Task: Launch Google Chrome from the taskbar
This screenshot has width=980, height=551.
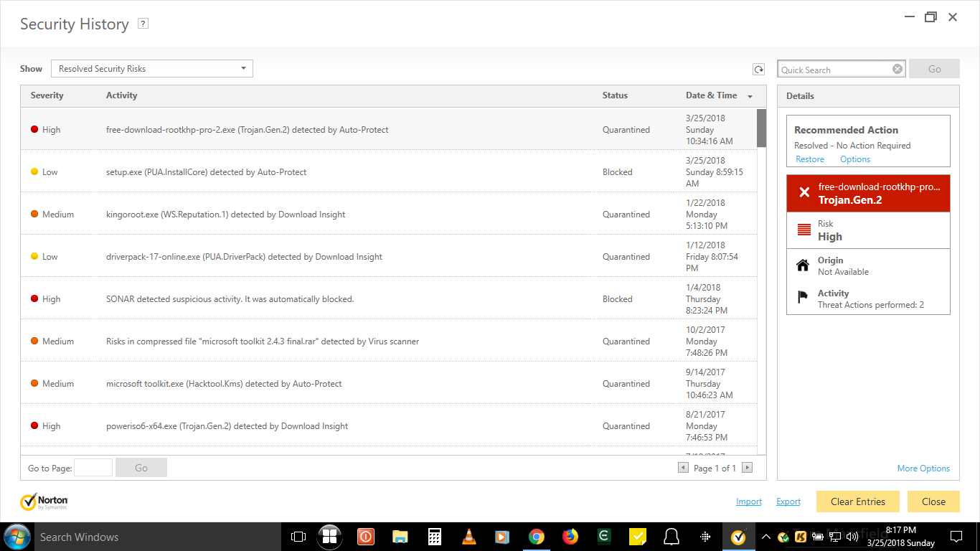Action: pos(536,537)
